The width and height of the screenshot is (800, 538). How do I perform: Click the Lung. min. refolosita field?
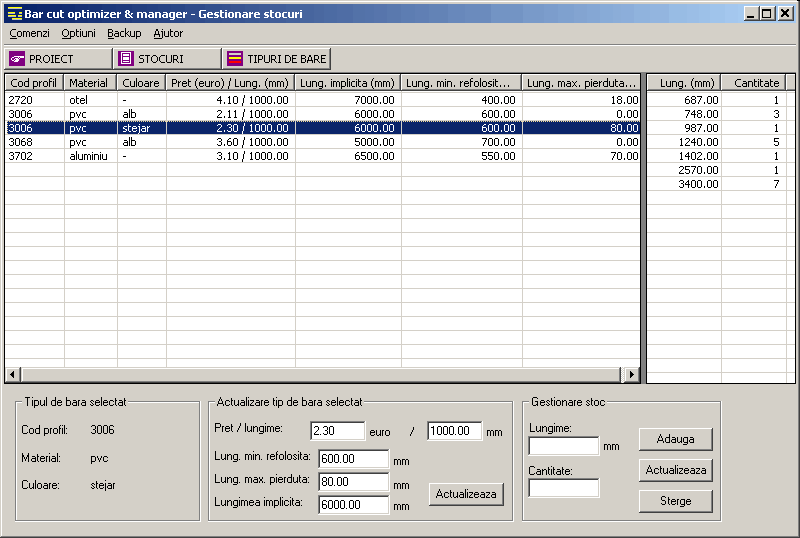[x=354, y=459]
